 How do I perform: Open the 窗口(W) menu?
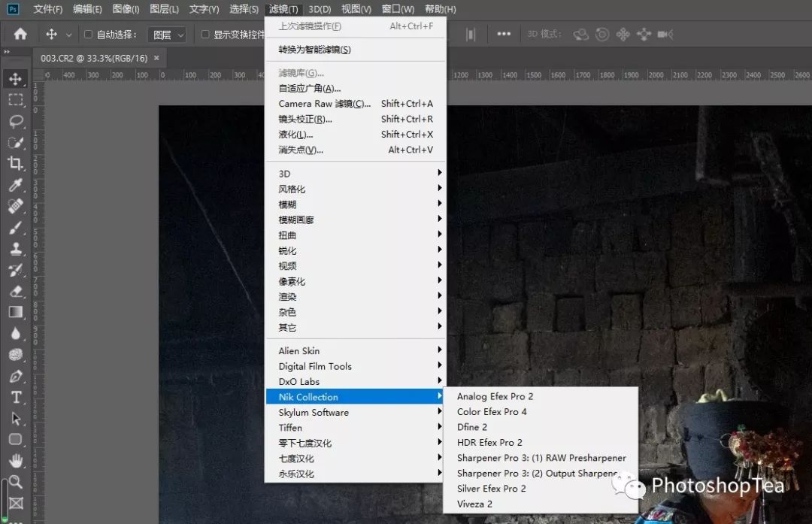tap(398, 9)
